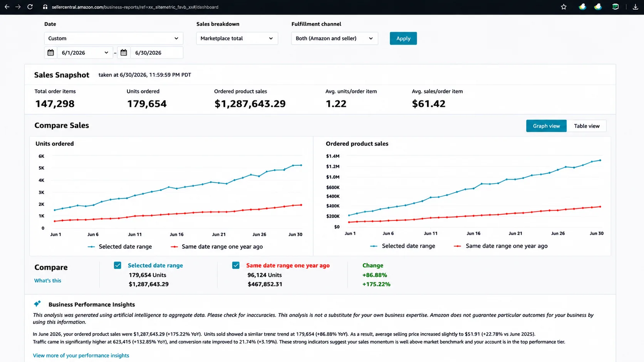This screenshot has height=362, width=644.
Task: Click the +86.88% change value
Action: [x=375, y=275]
